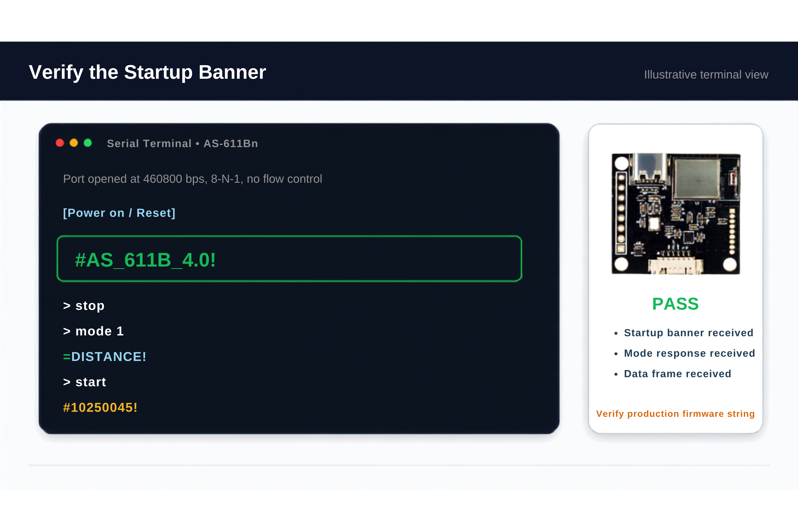Select the '> stop' command line

point(84,306)
